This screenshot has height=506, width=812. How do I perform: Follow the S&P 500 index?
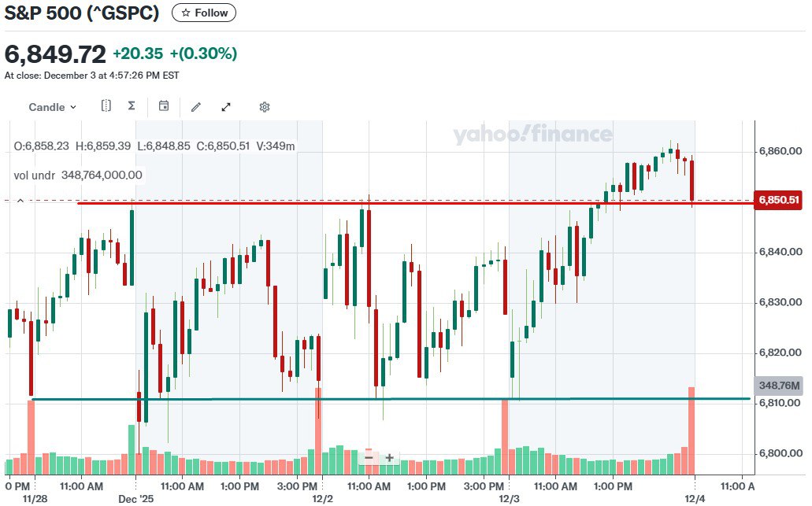(204, 13)
